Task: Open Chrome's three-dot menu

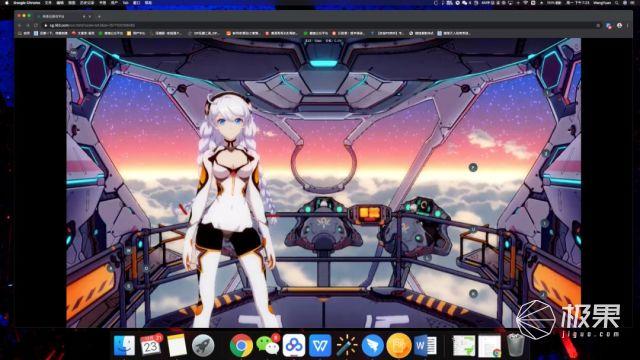Action: click(x=628, y=25)
